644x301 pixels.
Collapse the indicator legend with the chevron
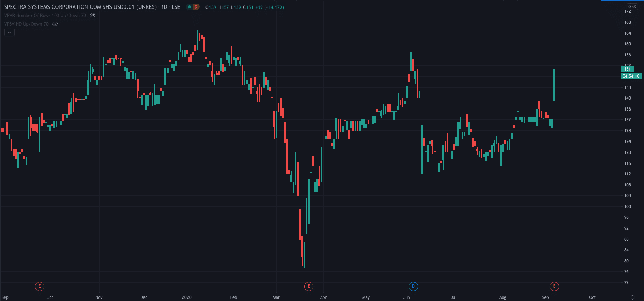pyautogui.click(x=9, y=33)
